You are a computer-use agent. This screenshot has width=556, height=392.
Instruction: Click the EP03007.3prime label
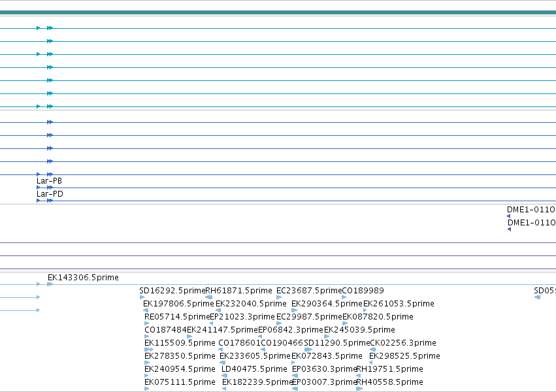click(x=325, y=382)
